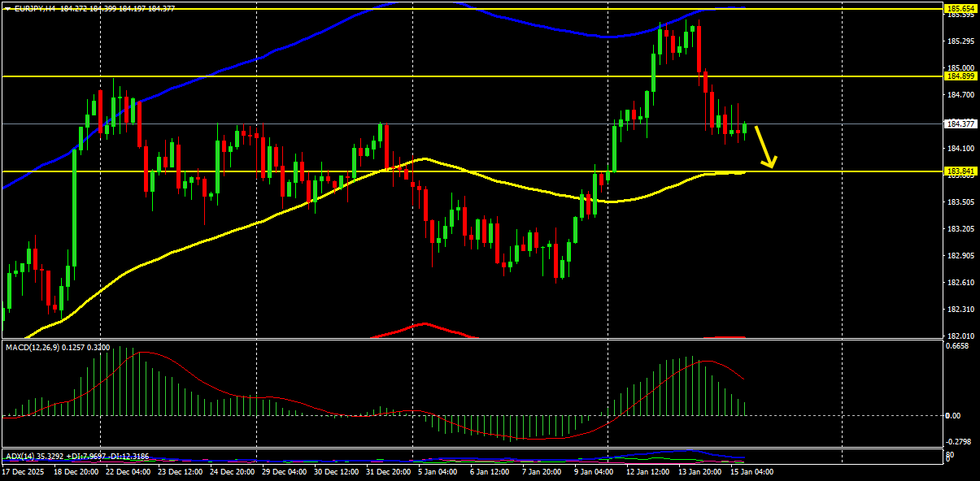Click the 24 Dec 20:00 time label
The image size is (980, 481).
click(233, 471)
